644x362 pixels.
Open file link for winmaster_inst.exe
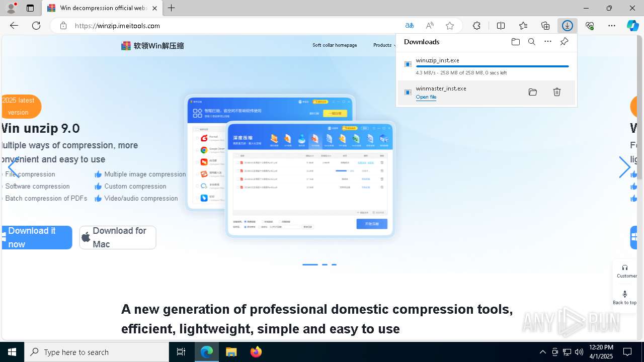pyautogui.click(x=426, y=97)
